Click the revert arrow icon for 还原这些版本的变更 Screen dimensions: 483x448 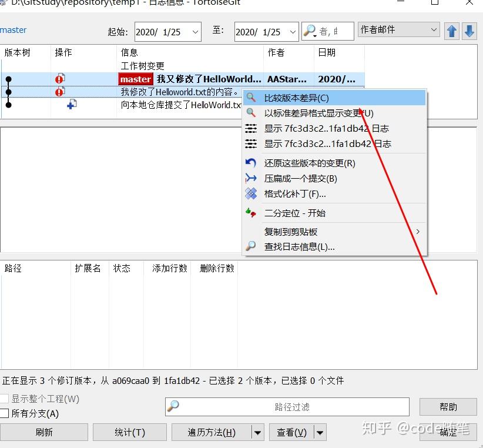pos(251,163)
